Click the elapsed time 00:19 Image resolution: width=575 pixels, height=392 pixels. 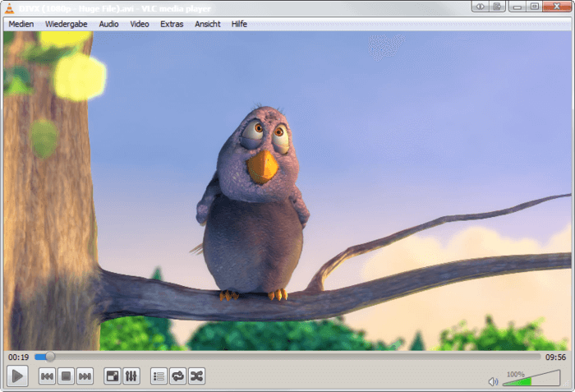pos(18,357)
